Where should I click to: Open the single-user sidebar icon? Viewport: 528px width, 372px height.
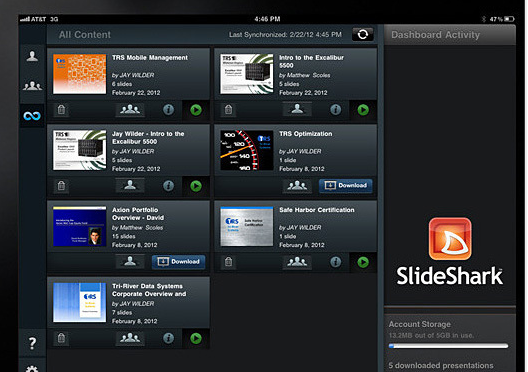click(32, 56)
